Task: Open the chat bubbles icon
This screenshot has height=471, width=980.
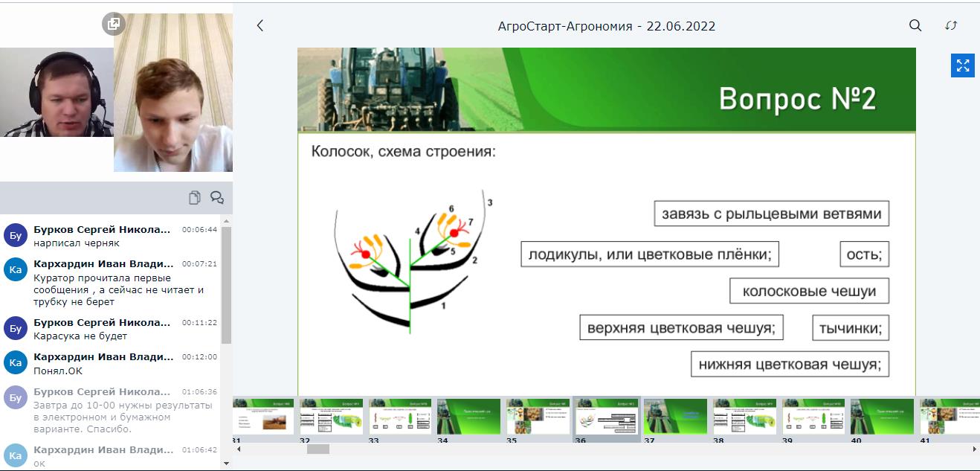Action: point(217,197)
